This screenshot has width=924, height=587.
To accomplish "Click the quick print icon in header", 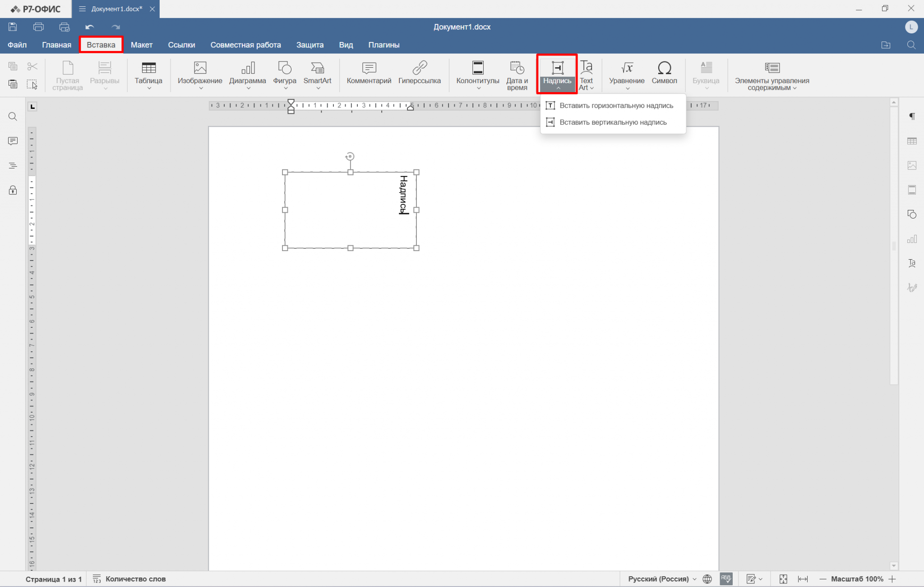I will tap(65, 27).
